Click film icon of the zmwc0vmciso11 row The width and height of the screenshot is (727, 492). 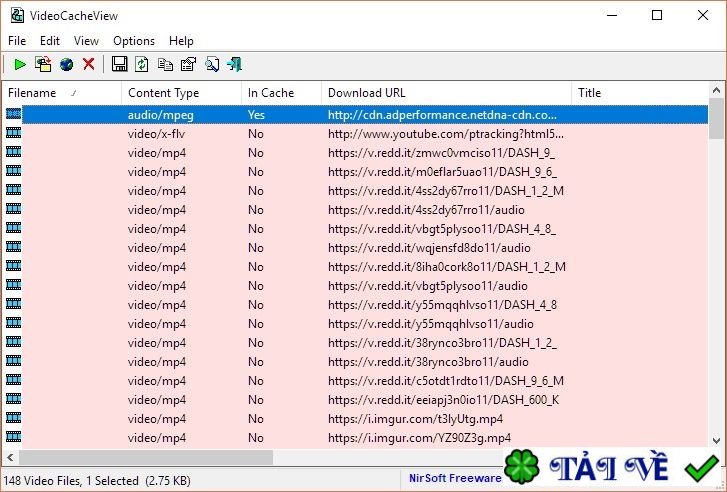click(13, 152)
